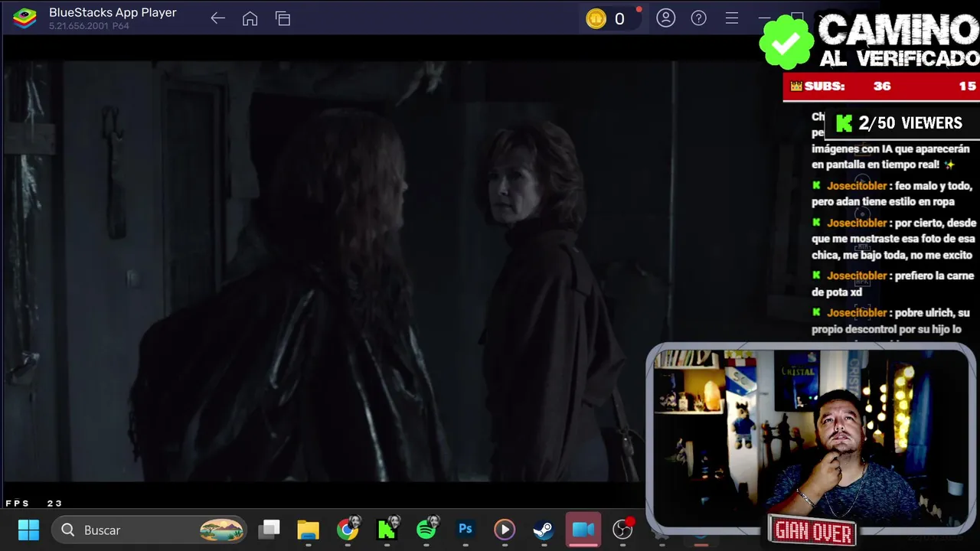This screenshot has width=980, height=551.
Task: Click the coin count value 0
Action: pos(619,19)
